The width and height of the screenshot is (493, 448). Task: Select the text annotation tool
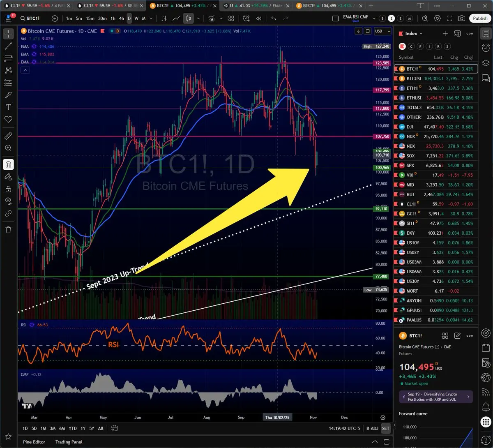click(8, 107)
